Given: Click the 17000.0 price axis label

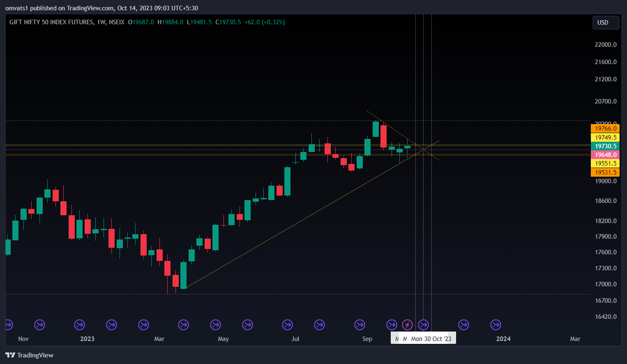Looking at the screenshot, I should pos(606,284).
